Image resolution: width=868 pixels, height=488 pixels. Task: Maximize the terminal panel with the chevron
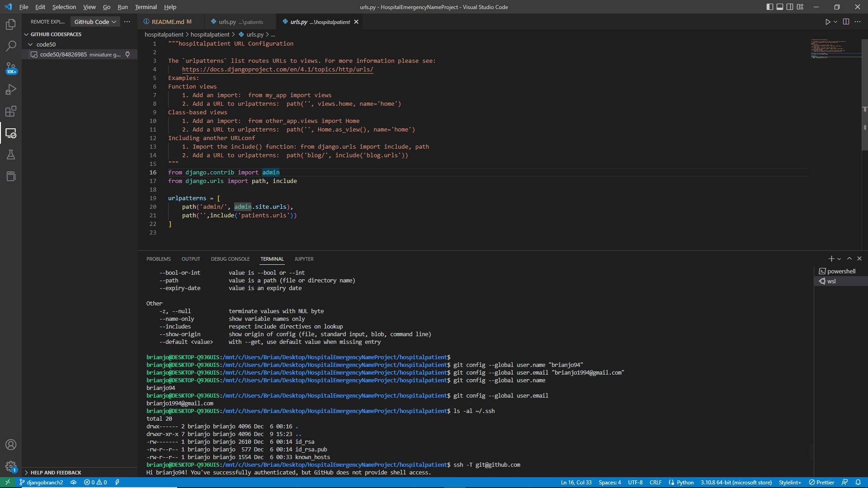[849, 258]
